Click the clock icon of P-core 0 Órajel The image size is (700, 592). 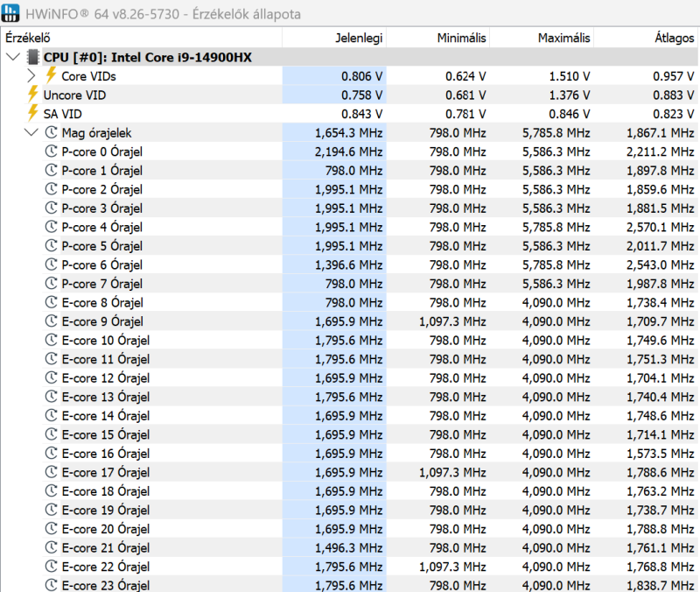click(52, 151)
